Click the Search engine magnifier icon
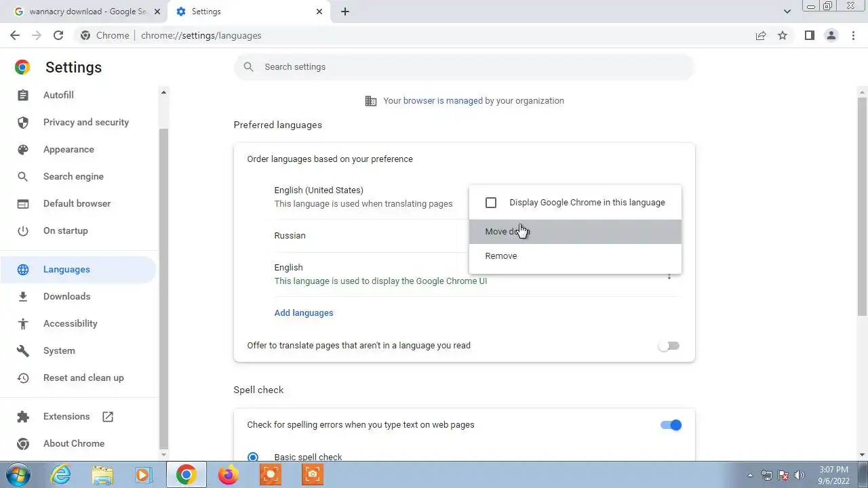This screenshot has width=868, height=488. pos(23,177)
